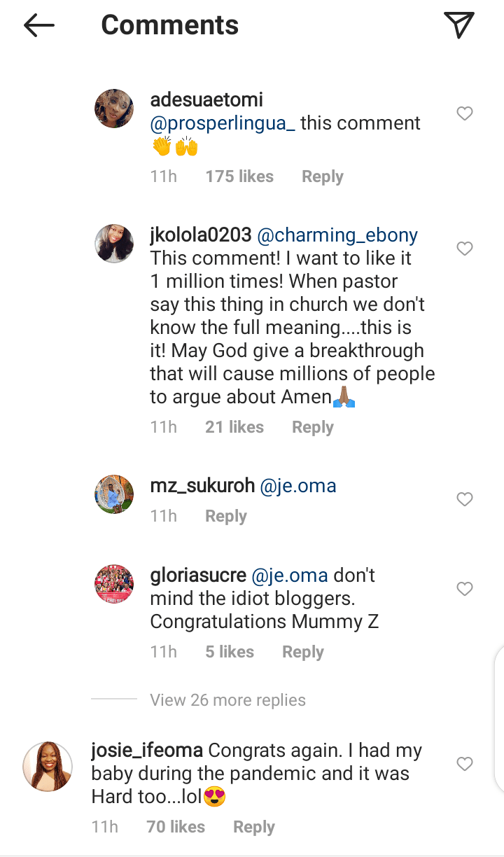Expand View 26 more replies
Viewport: 504px width, 857px height.
(227, 700)
